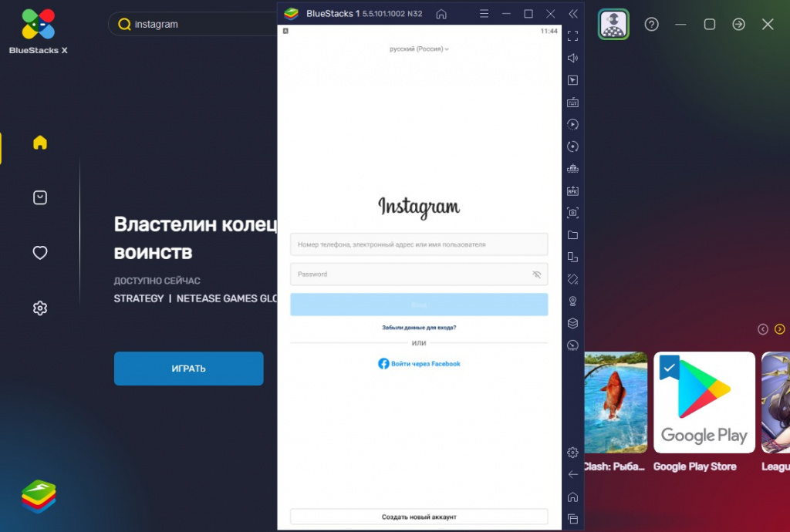Open the favorites heart tab in sidebar
The height and width of the screenshot is (532, 790).
coord(40,253)
